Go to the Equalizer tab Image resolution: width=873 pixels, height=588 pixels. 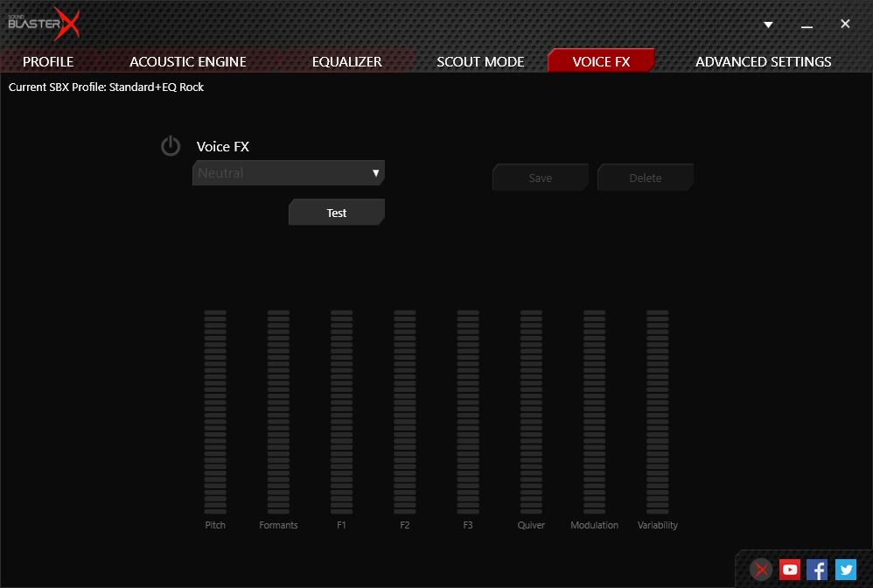347,61
